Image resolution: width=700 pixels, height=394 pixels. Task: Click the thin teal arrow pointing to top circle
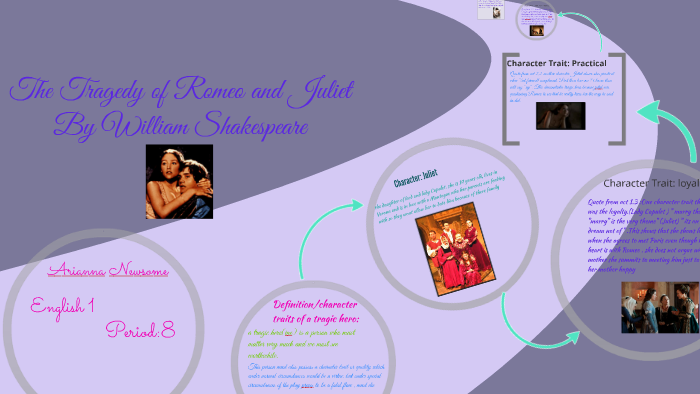pos(580,32)
